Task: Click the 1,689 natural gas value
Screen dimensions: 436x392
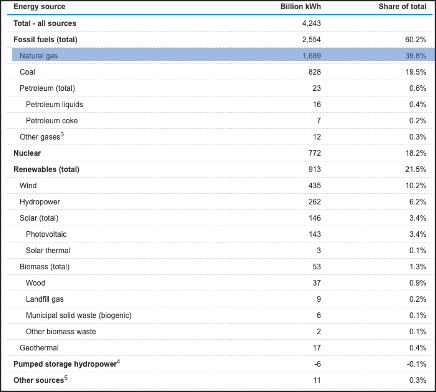Action: 312,56
